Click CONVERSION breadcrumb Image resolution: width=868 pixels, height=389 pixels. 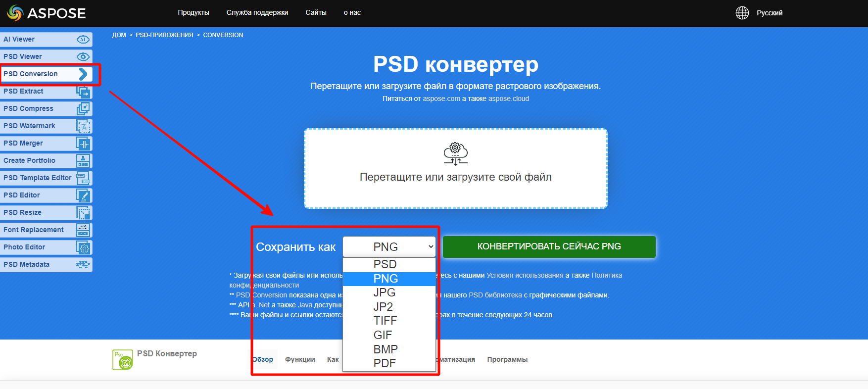pos(223,35)
